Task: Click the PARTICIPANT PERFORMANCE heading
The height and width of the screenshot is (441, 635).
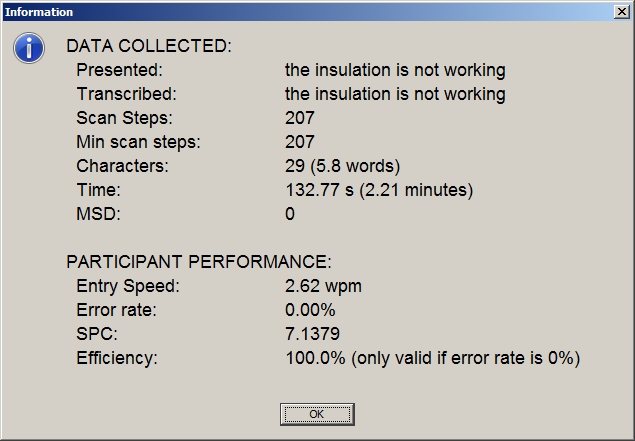Action: click(198, 262)
